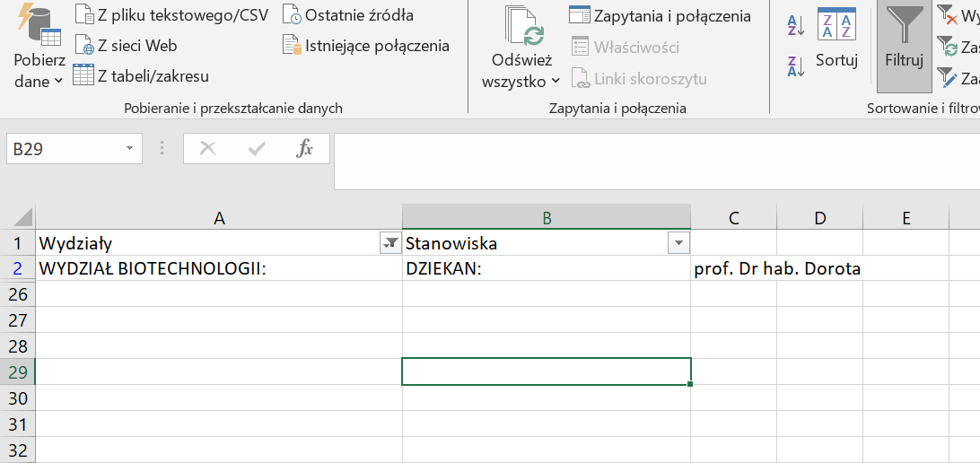The image size is (980, 463).
Task: Open the Sortuj sort dialog
Action: point(837,38)
